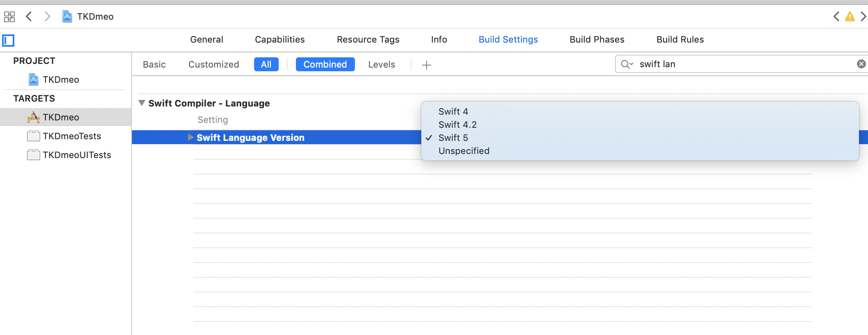This screenshot has height=335, width=868.
Task: Switch to Levels view
Action: (381, 64)
